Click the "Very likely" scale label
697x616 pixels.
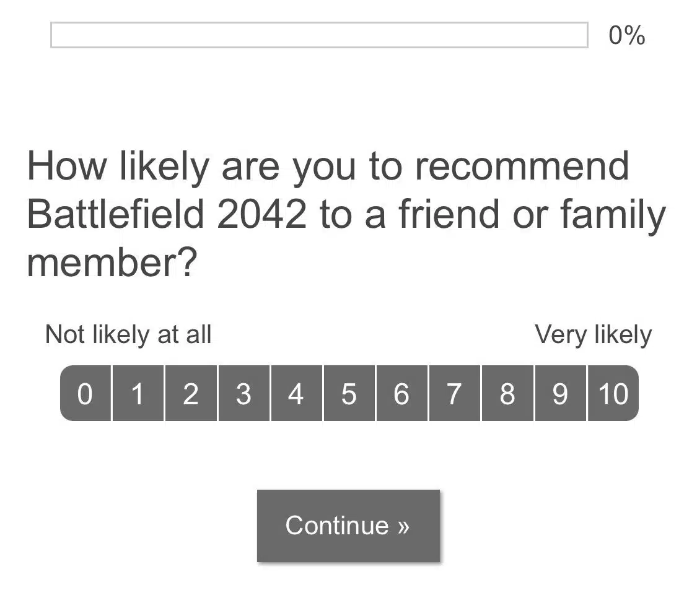(593, 335)
